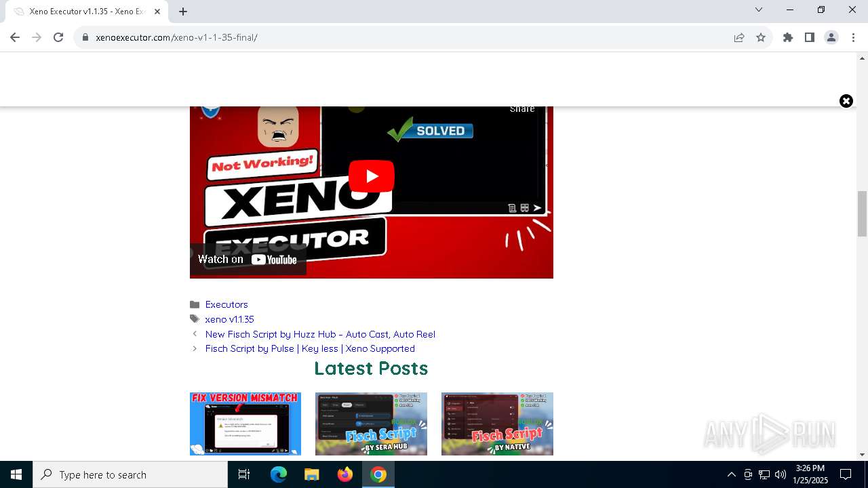The height and width of the screenshot is (488, 868).
Task: Open the Chrome profile avatar
Action: click(831, 37)
